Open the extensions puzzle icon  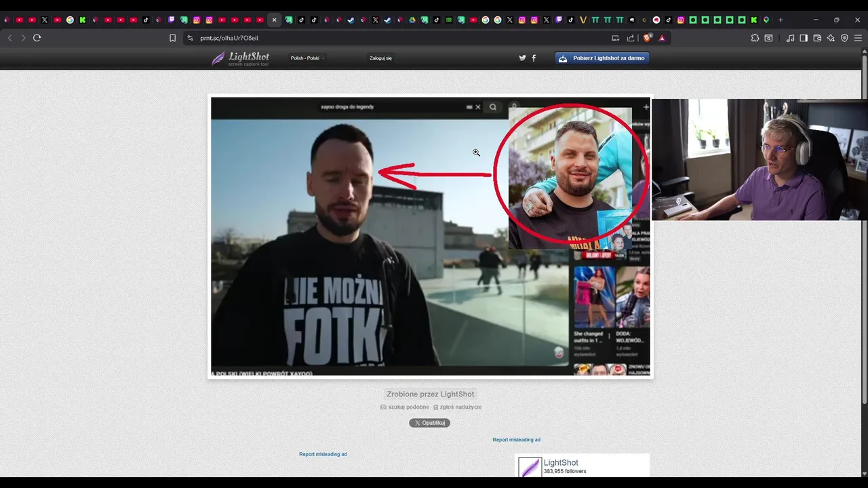click(755, 38)
